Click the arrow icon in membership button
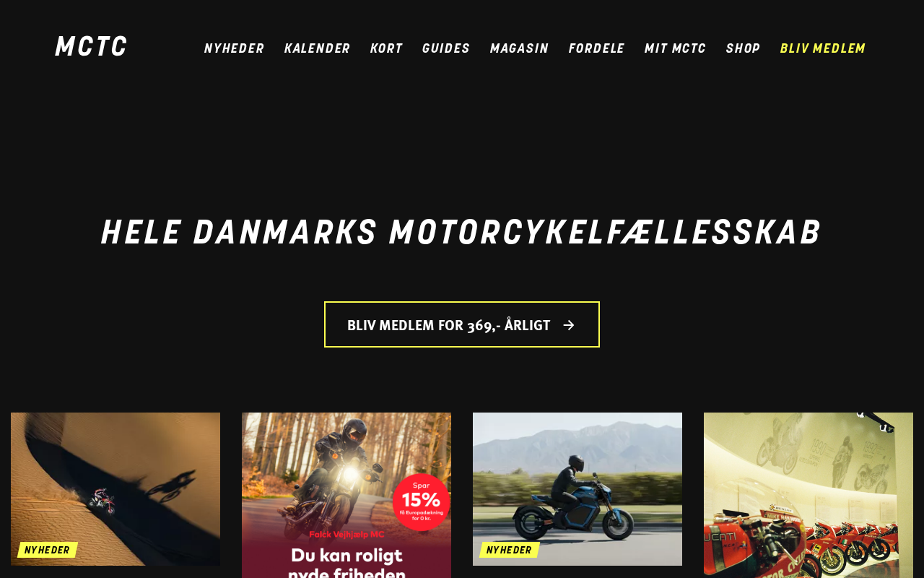924x578 pixels. pyautogui.click(x=569, y=325)
